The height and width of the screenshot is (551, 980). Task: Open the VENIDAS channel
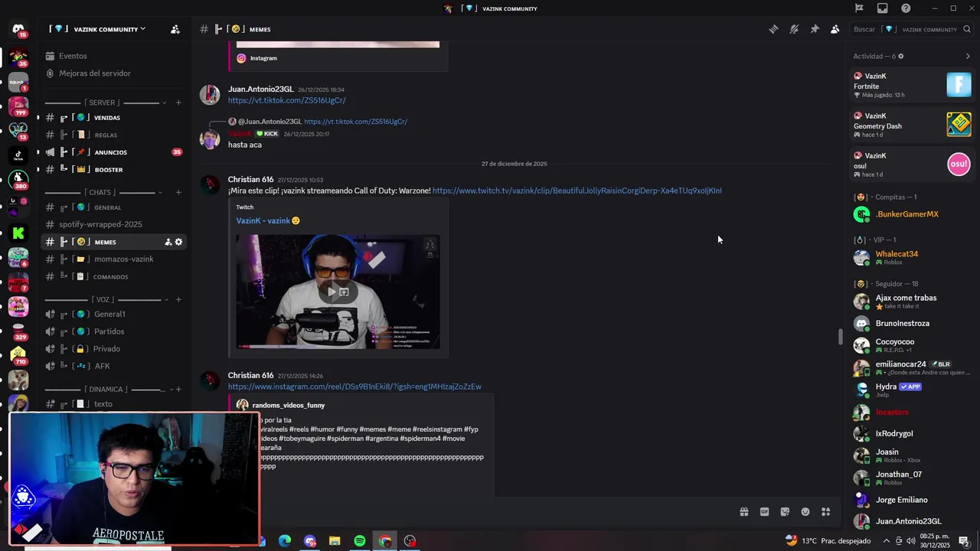(x=113, y=118)
